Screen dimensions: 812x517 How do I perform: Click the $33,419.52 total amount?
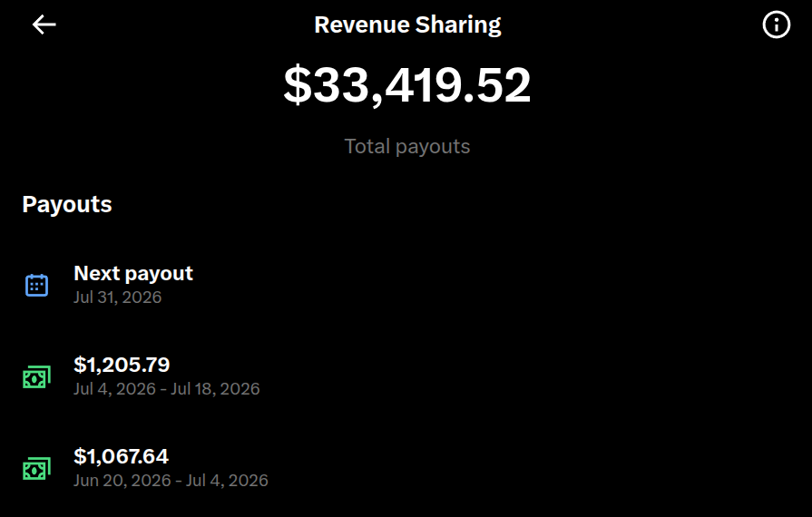pyautogui.click(x=407, y=85)
